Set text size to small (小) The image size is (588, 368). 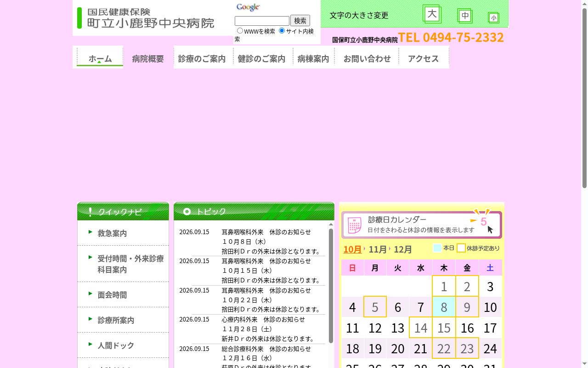click(x=493, y=18)
